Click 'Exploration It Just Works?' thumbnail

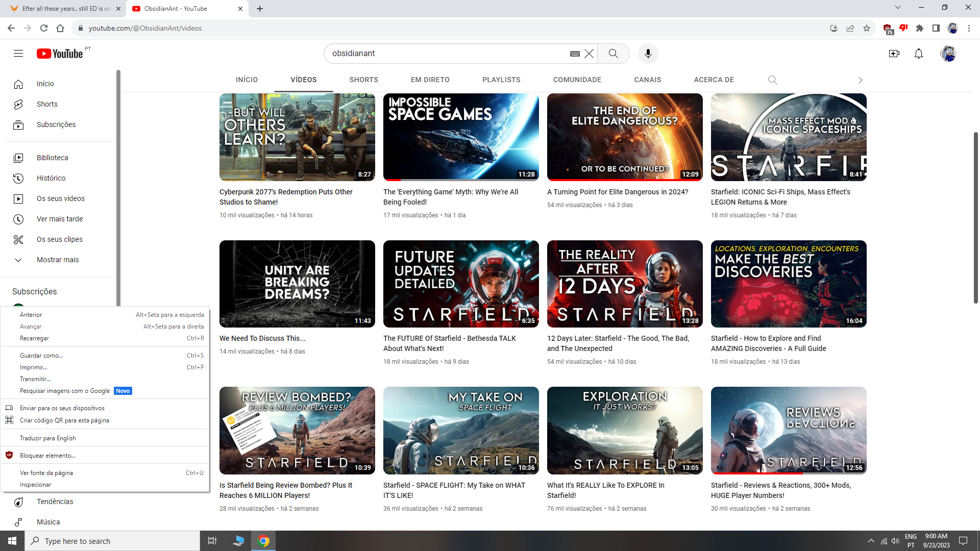[x=625, y=431]
